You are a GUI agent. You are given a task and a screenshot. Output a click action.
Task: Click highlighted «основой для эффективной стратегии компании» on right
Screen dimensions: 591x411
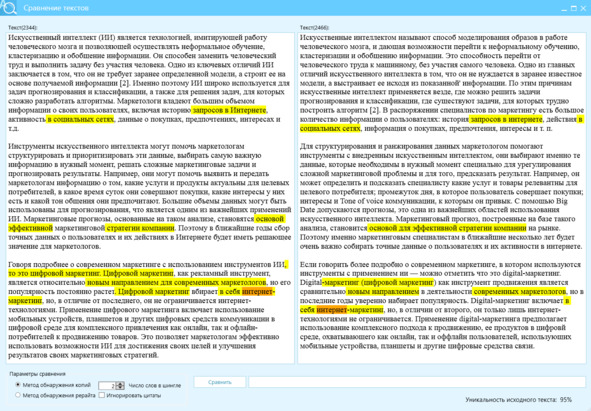coord(447,228)
